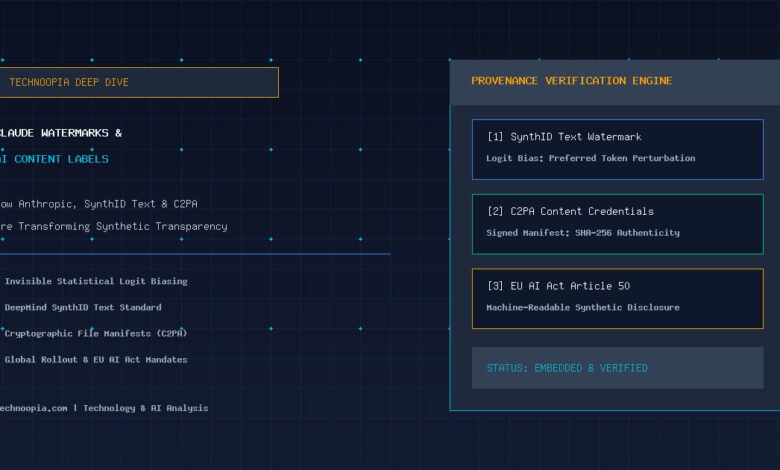Select the SynthID Text Watermark card

click(617, 149)
